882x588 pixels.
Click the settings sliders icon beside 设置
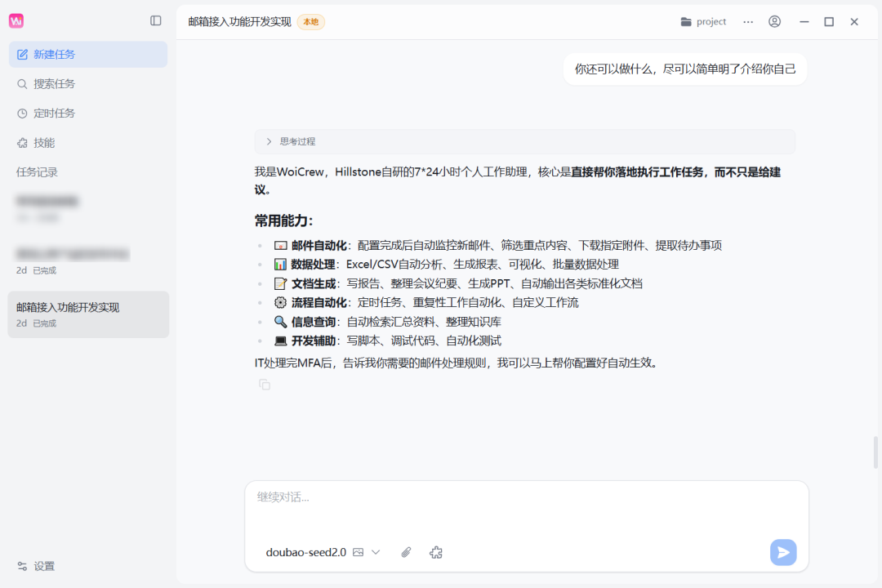pyautogui.click(x=22, y=566)
